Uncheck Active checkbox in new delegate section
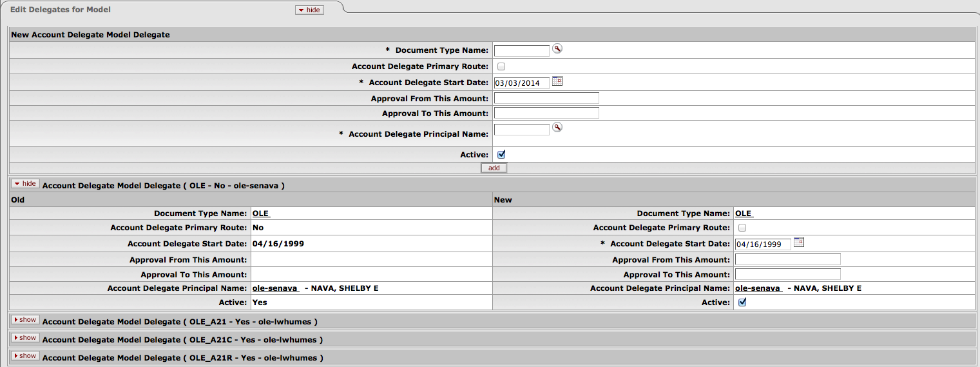 coord(501,155)
